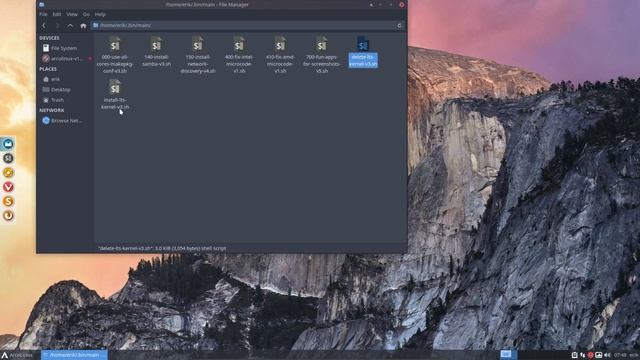Reload the folder with the refresh icon
The width and height of the screenshot is (640, 360).
coord(399,25)
